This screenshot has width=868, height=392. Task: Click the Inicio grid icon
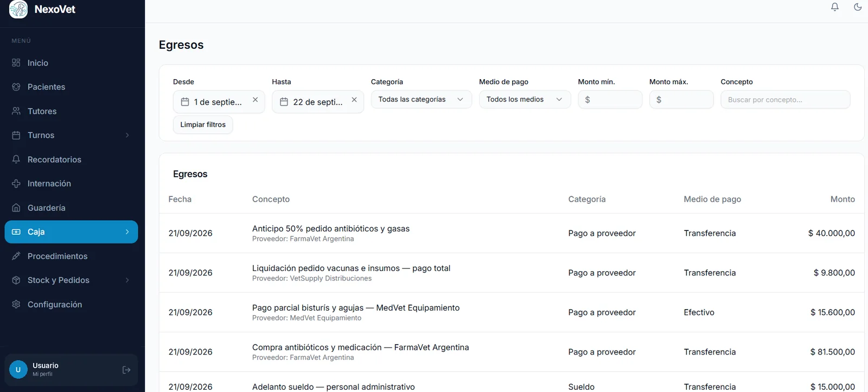click(x=16, y=63)
